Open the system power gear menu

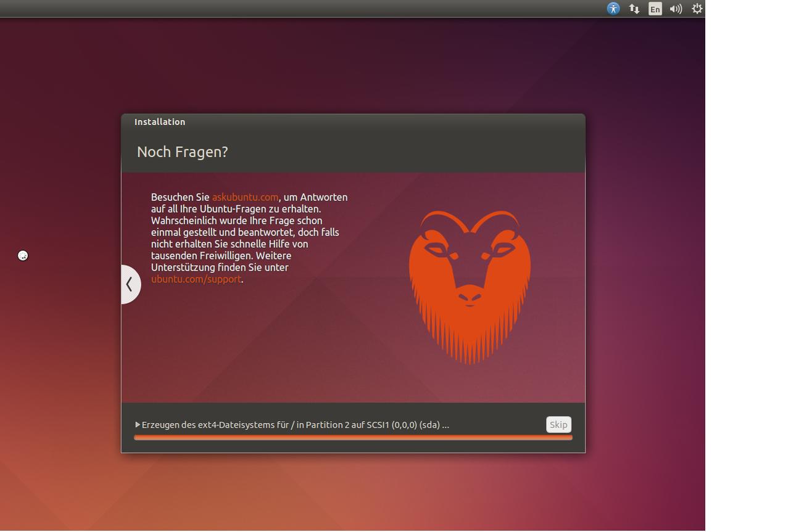(x=697, y=9)
